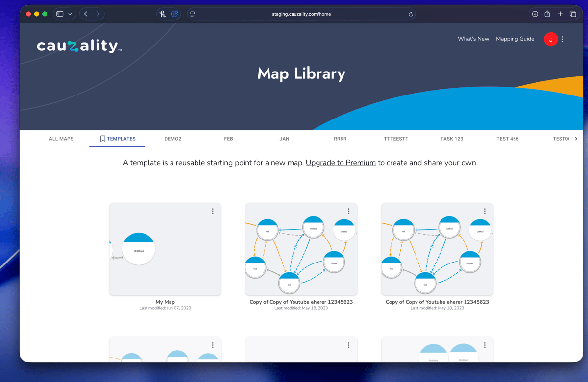This screenshot has height=382, width=588.
Task: Go back in Safari history
Action: tap(86, 14)
